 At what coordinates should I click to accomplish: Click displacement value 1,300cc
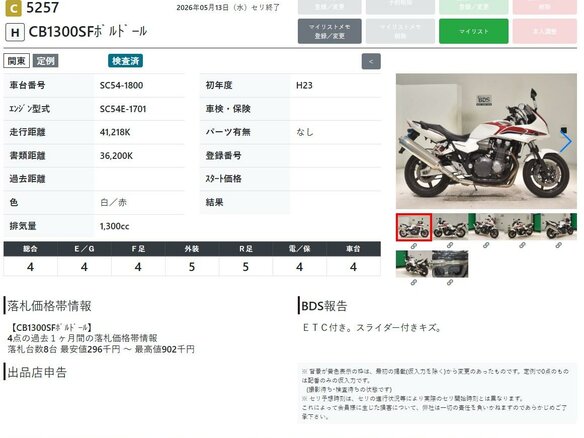click(114, 226)
